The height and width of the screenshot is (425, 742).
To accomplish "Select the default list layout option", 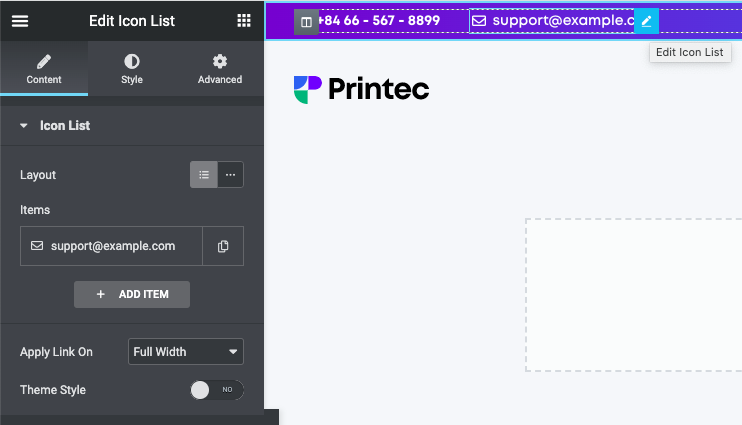I will 204,175.
